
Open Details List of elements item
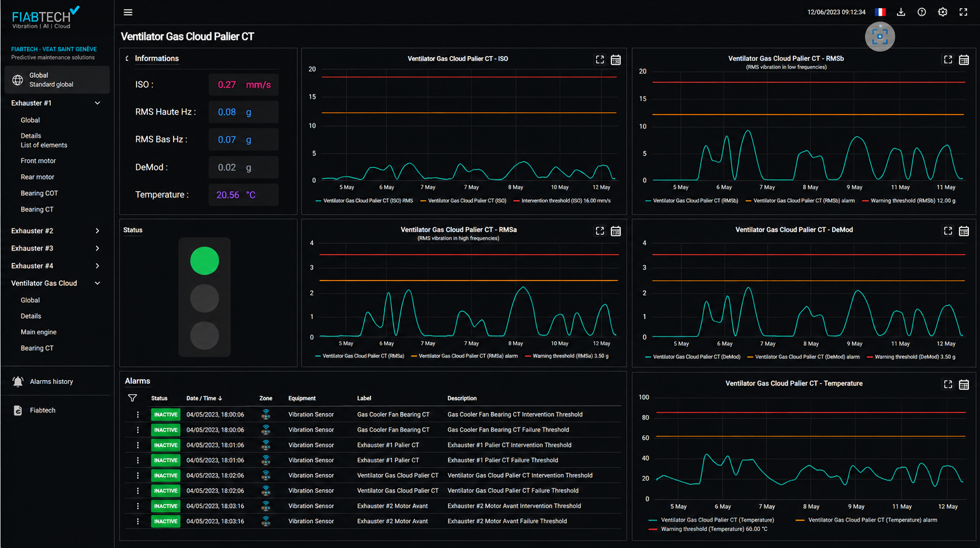coord(44,141)
